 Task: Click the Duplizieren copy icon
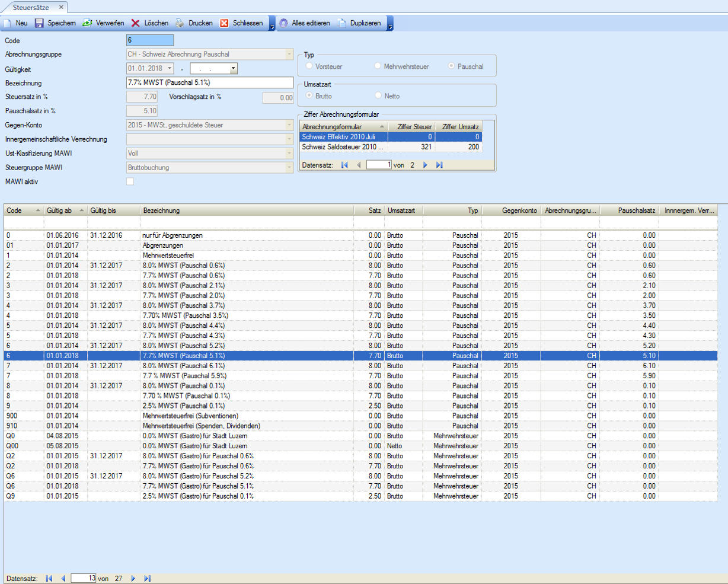pyautogui.click(x=342, y=23)
